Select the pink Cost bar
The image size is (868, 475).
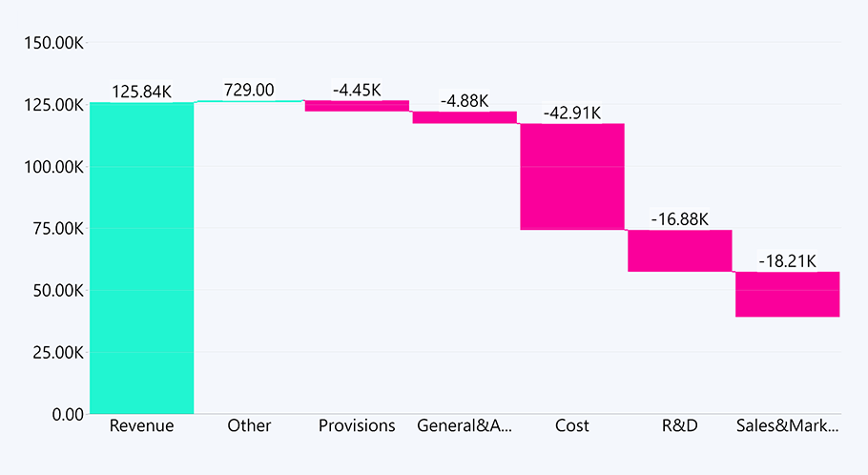[x=572, y=176]
